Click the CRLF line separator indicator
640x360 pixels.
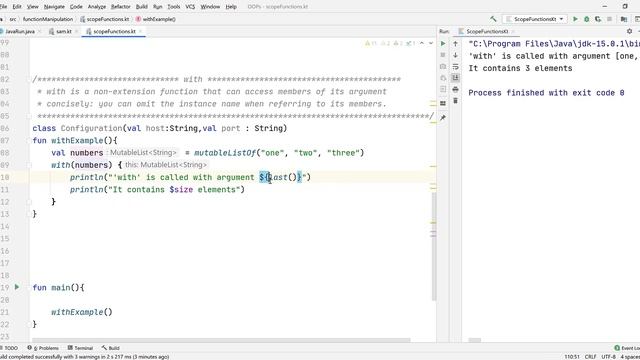[x=590, y=356]
